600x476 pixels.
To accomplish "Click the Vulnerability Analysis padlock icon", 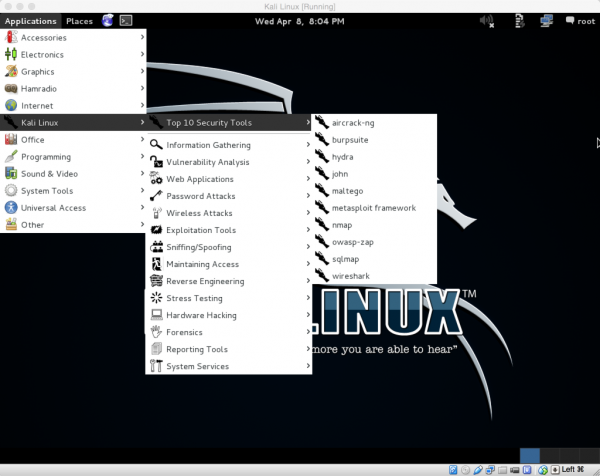I will pos(156,162).
